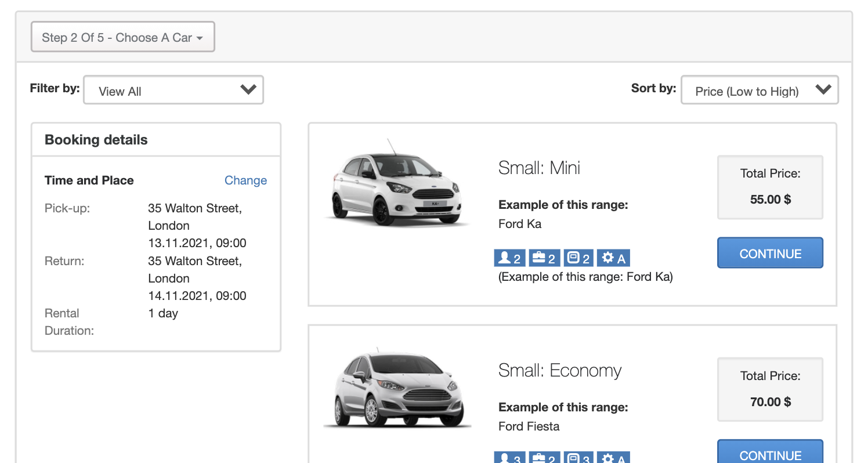Click the automatic transmission icon for Small: Mini
The image size is (868, 463).
[x=613, y=258]
